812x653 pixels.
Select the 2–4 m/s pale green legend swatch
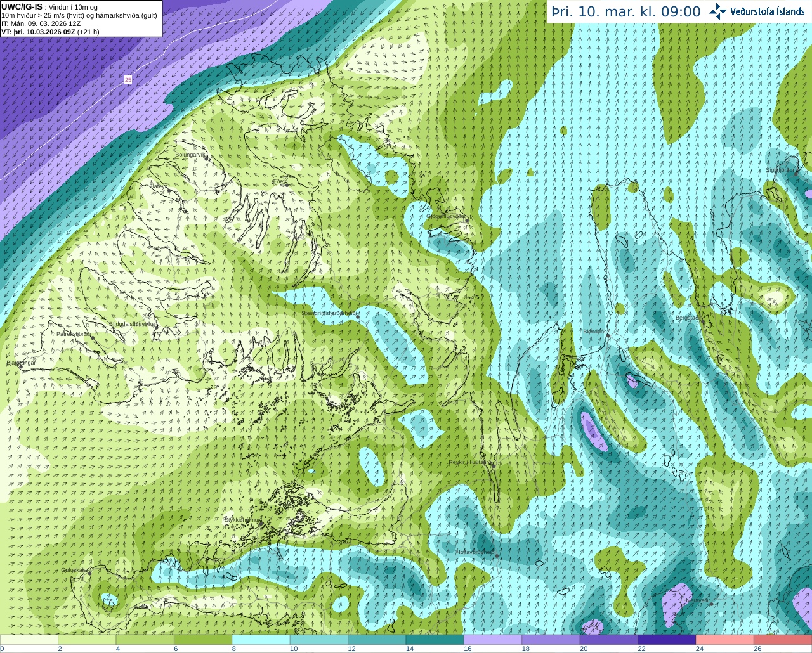(x=88, y=640)
